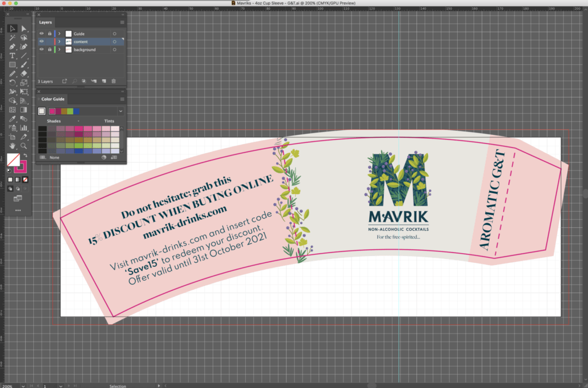The height and width of the screenshot is (388, 588).
Task: Open the zoom level dropdown
Action: point(23,386)
